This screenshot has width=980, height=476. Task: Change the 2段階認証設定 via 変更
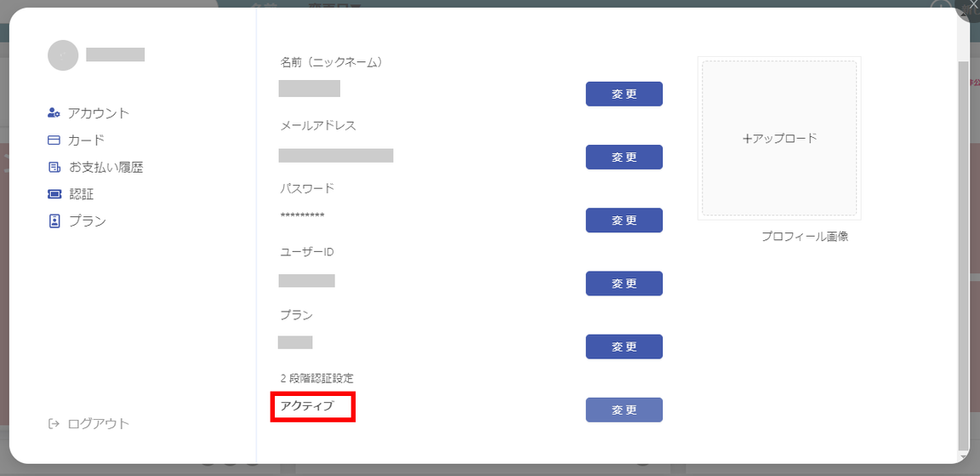click(624, 410)
